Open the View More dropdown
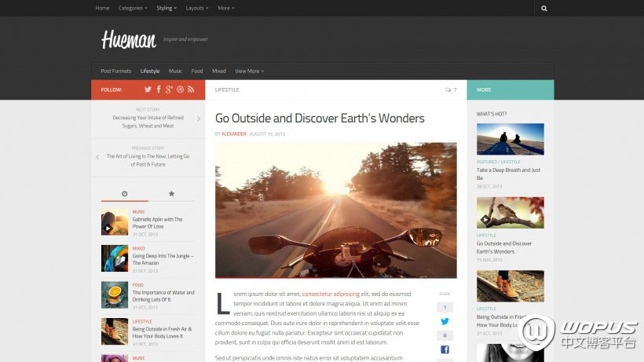This screenshot has height=362, width=644. click(x=249, y=71)
